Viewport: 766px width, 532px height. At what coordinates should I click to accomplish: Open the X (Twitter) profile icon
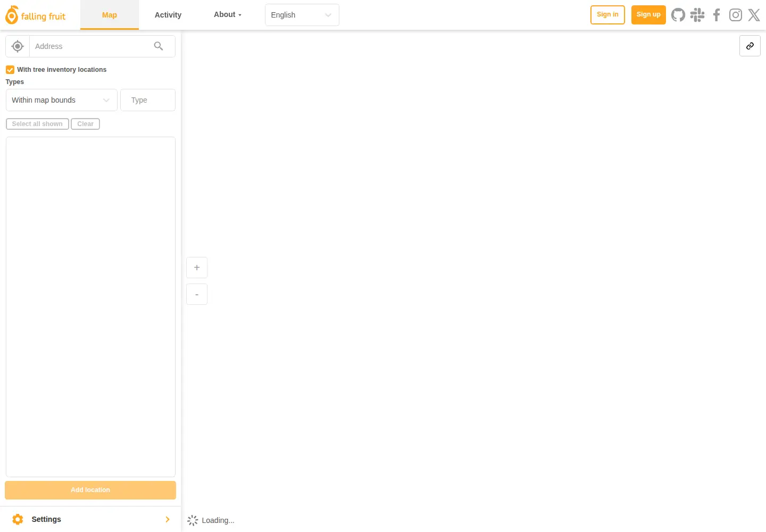click(x=754, y=15)
